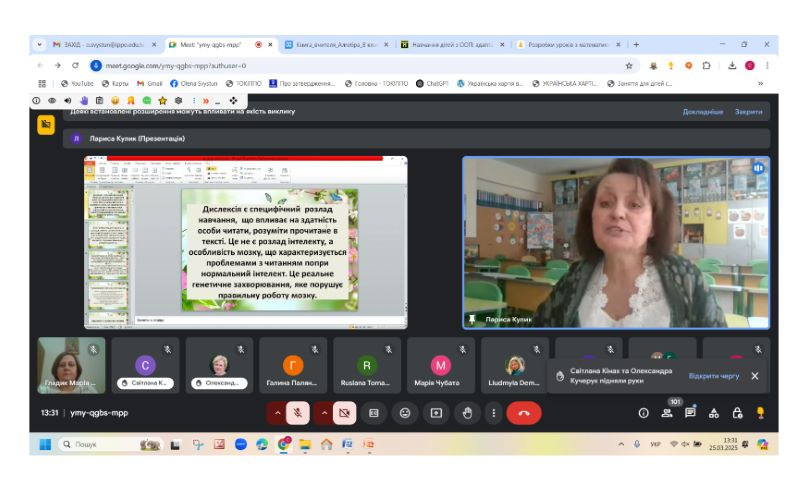The width and height of the screenshot is (800, 488).
Task: Expand audio settings arrow beside microphone
Action: click(x=278, y=413)
